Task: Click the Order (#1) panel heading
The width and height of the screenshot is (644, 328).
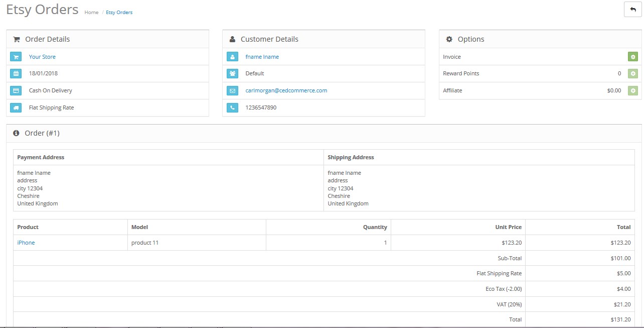Action: point(42,133)
